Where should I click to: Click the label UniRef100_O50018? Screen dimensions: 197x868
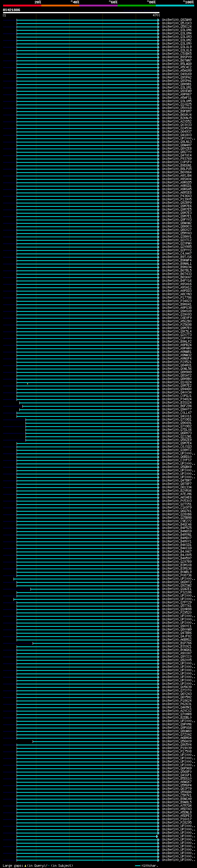(177, 108)
